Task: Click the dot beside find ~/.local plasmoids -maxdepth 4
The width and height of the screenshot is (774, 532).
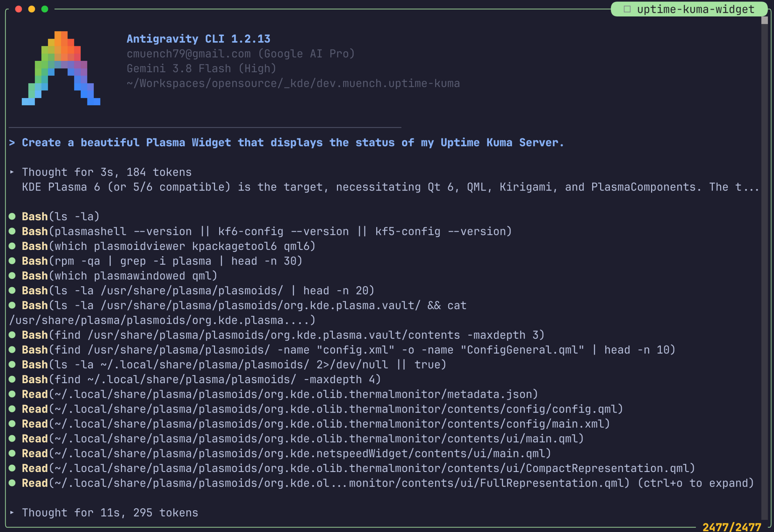Action: click(12, 379)
